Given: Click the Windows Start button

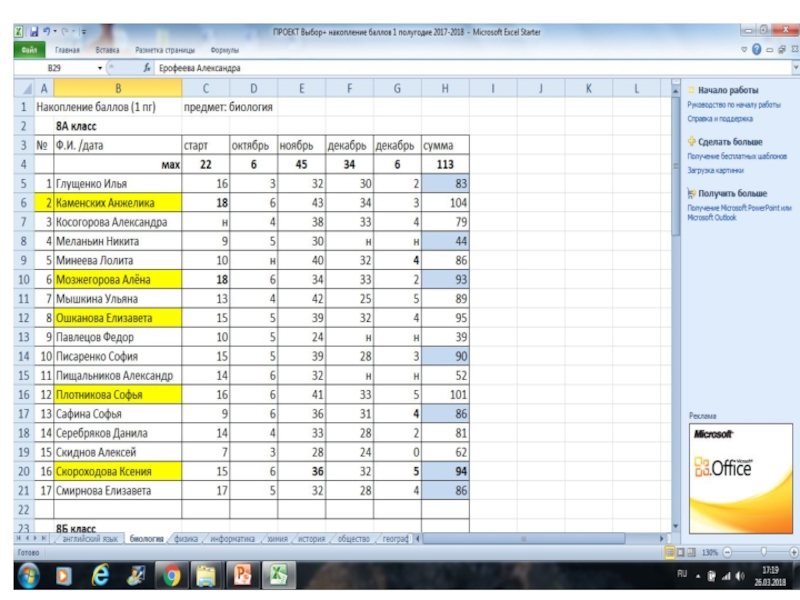Looking at the screenshot, I should pos(26,575).
